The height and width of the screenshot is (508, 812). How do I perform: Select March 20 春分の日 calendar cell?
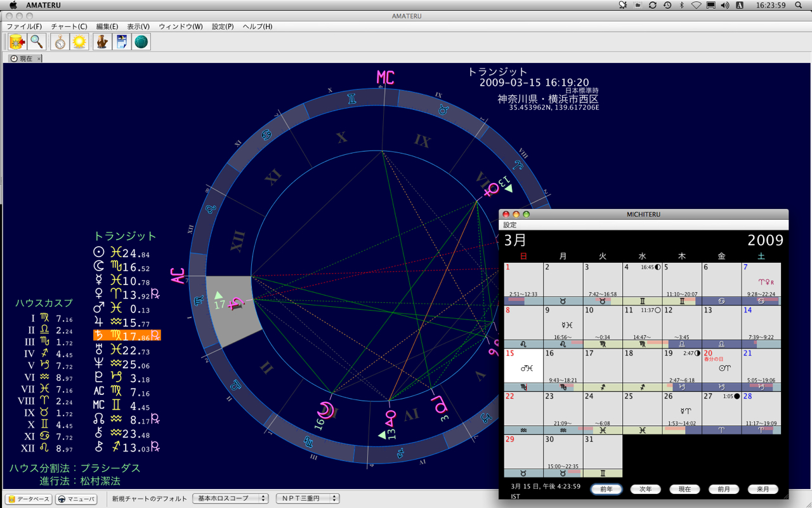click(721, 370)
